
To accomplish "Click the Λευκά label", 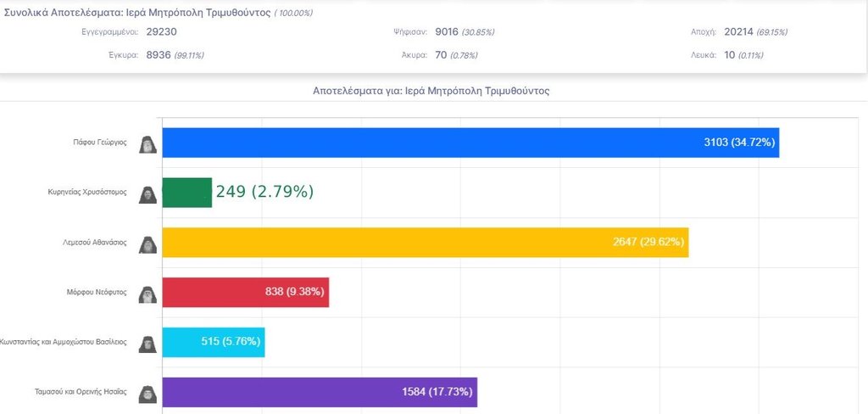I will coord(704,55).
